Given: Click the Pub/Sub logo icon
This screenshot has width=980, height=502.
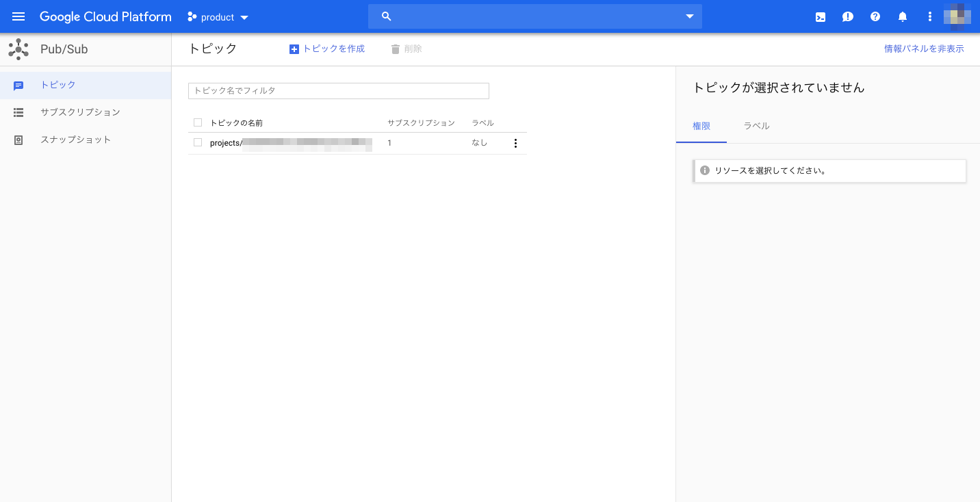Looking at the screenshot, I should coord(18,49).
